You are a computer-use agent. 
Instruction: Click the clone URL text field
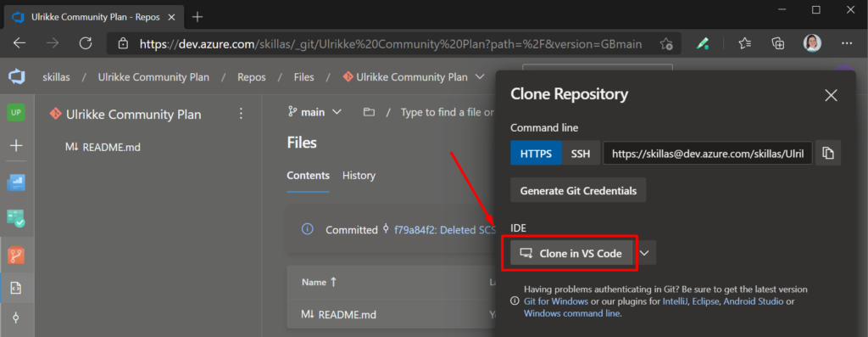coord(708,154)
